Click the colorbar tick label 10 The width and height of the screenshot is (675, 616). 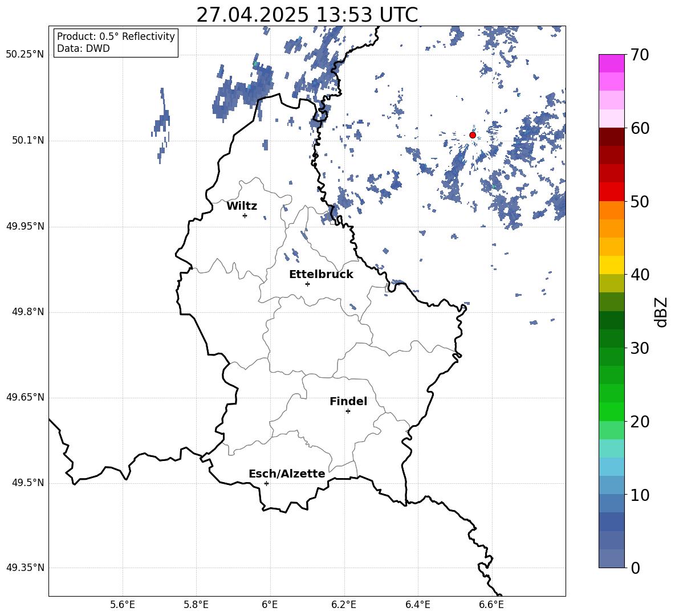640,495
